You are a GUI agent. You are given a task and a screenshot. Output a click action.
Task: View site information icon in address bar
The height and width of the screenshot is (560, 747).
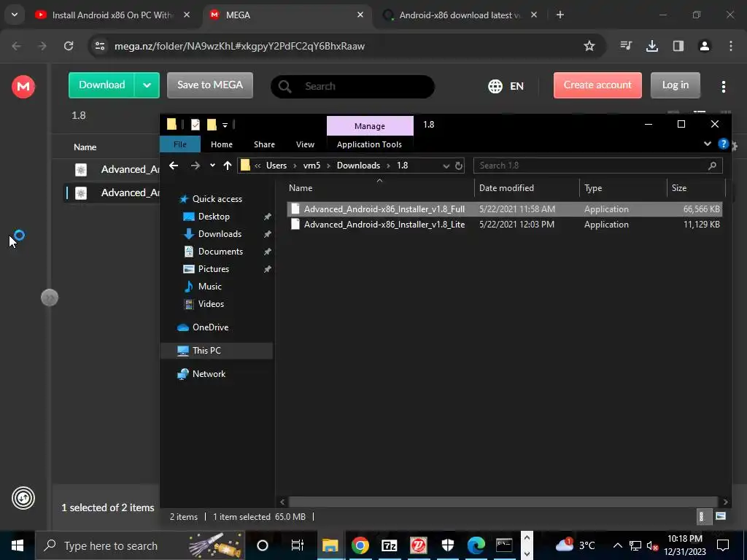(99, 46)
